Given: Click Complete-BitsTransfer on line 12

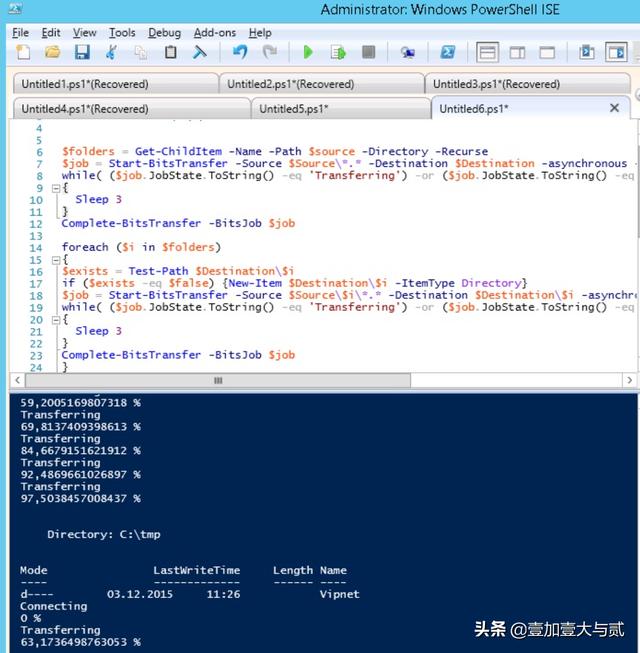Looking at the screenshot, I should click(x=131, y=223).
